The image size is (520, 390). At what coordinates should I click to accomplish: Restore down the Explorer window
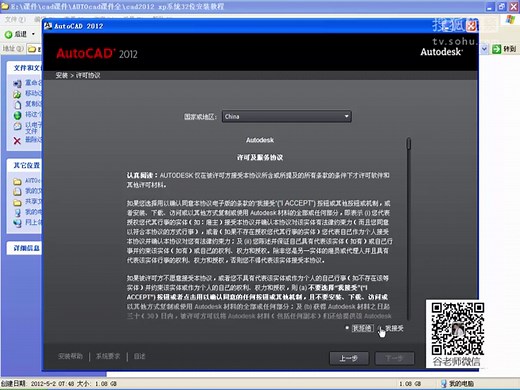click(x=501, y=7)
